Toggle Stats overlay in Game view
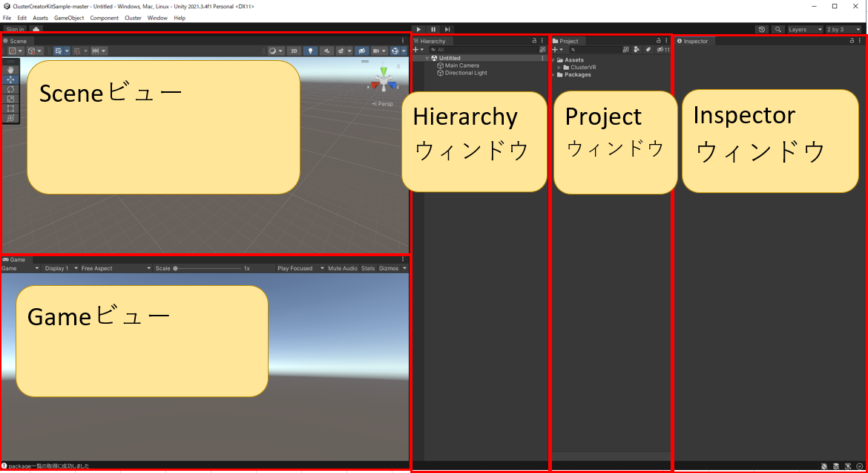The image size is (868, 473). point(368,268)
